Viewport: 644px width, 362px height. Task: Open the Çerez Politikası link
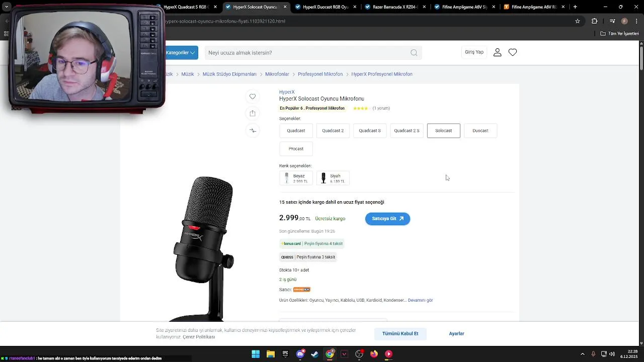tap(199, 337)
